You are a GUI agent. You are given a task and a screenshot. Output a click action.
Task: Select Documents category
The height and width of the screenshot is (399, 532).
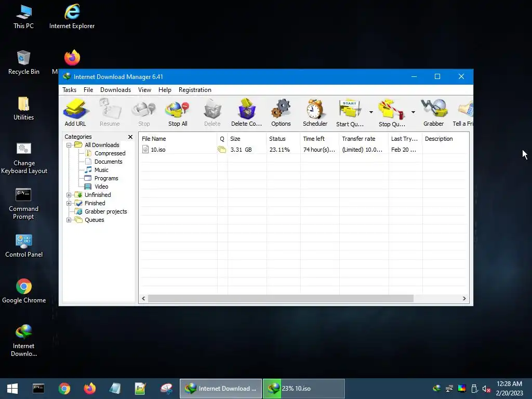108,162
